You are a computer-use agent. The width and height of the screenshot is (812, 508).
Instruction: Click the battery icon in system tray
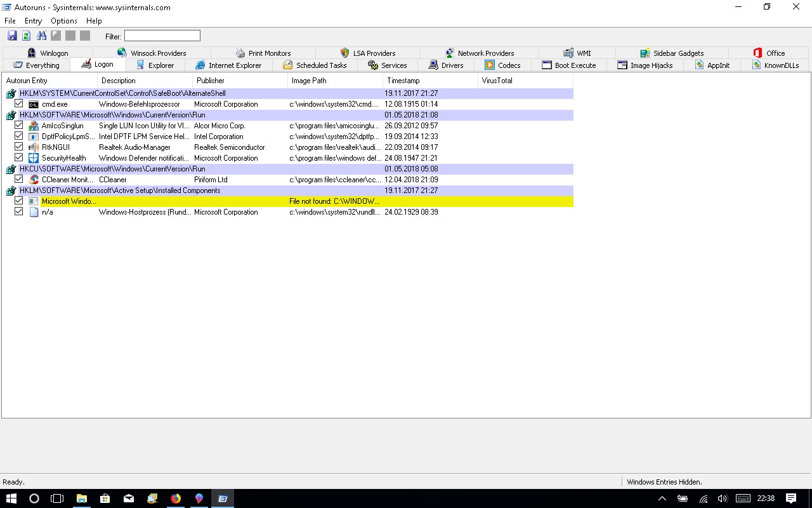coord(683,498)
